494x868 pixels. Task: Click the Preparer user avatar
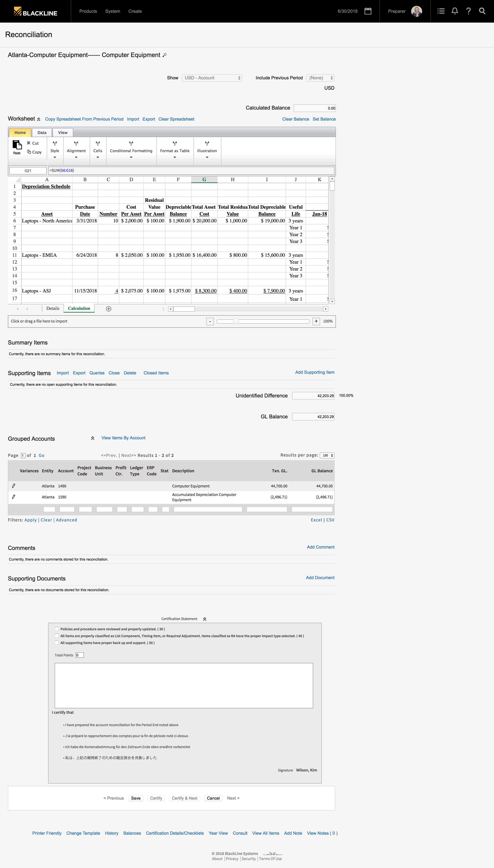[416, 11]
